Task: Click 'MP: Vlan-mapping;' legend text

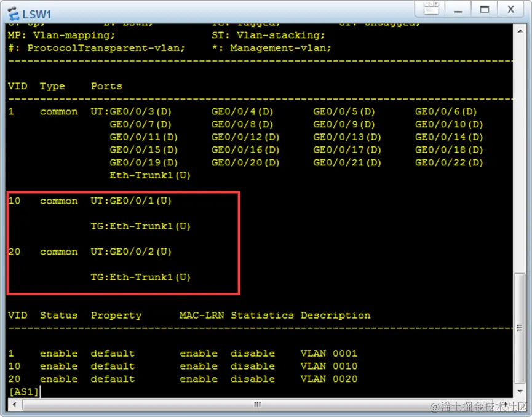Action: (62, 35)
